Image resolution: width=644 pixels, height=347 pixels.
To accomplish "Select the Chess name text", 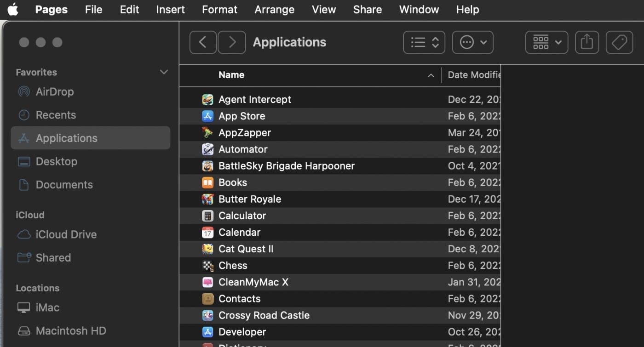I will 233,265.
